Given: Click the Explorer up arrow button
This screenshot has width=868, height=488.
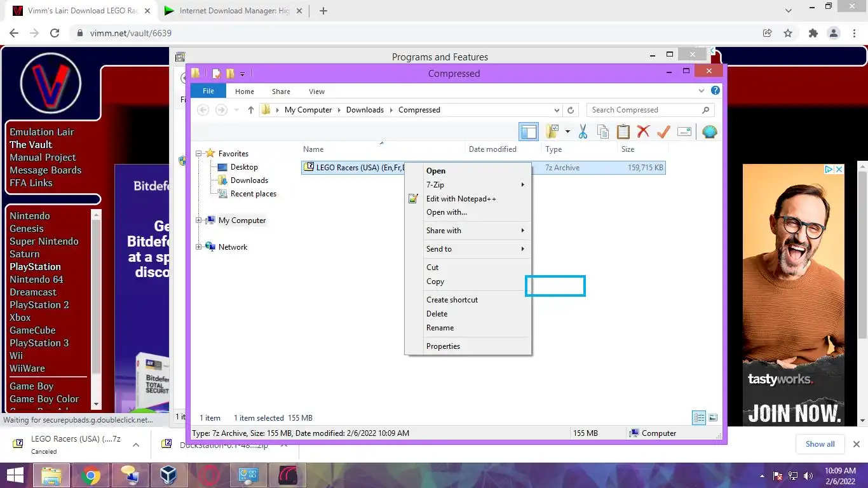Looking at the screenshot, I should 251,110.
